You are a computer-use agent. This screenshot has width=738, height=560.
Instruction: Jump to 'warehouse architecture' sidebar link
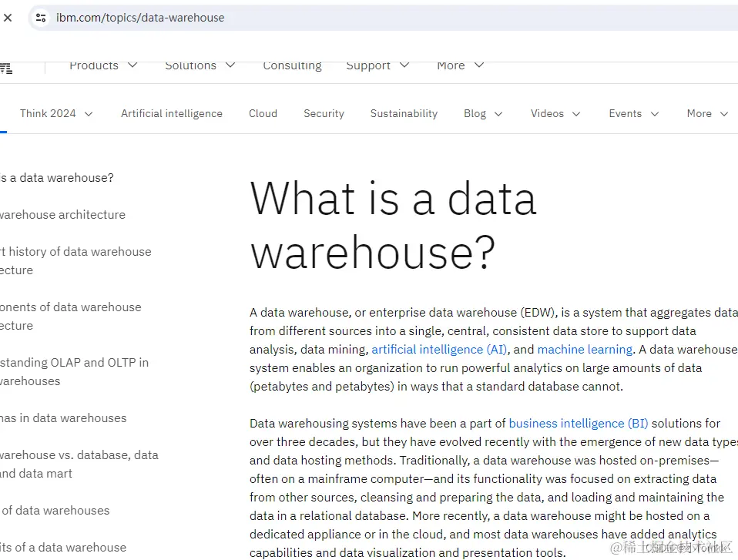click(62, 215)
